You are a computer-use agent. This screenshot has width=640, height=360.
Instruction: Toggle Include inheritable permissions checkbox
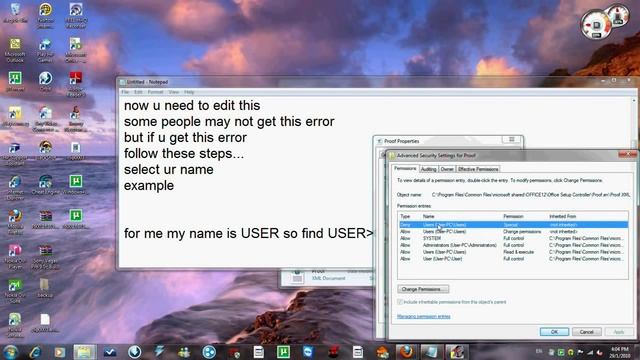400,302
